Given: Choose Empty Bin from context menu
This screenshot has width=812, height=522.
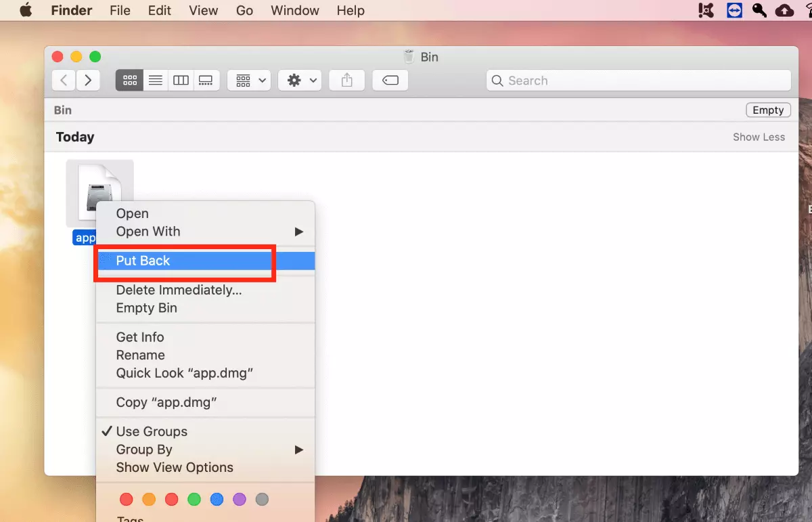Looking at the screenshot, I should tap(206, 308).
